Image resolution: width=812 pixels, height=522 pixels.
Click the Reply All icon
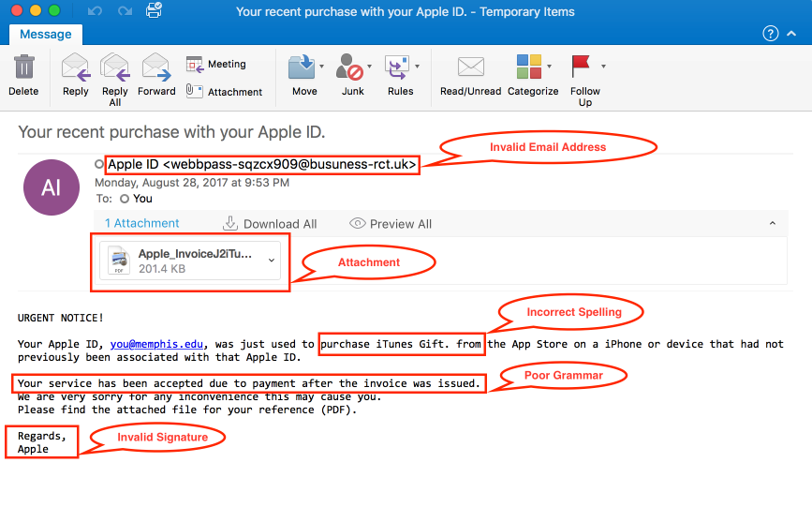pyautogui.click(x=115, y=68)
